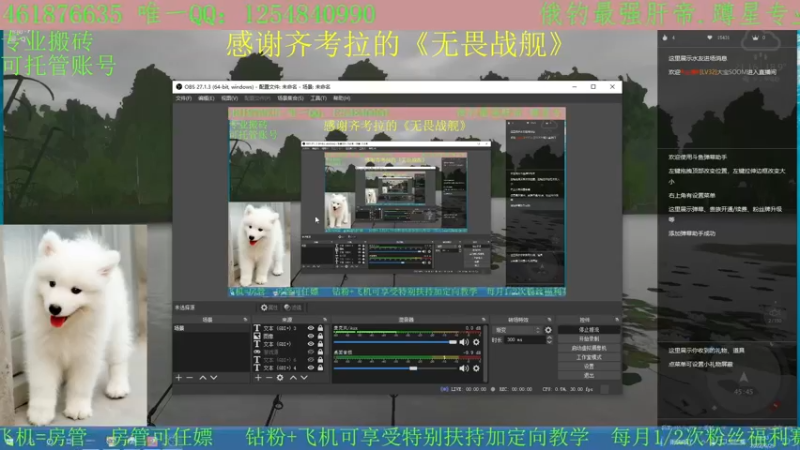800x450 pixels.
Task: Pop out the 场景 dock with its header icon
Action: click(x=245, y=320)
